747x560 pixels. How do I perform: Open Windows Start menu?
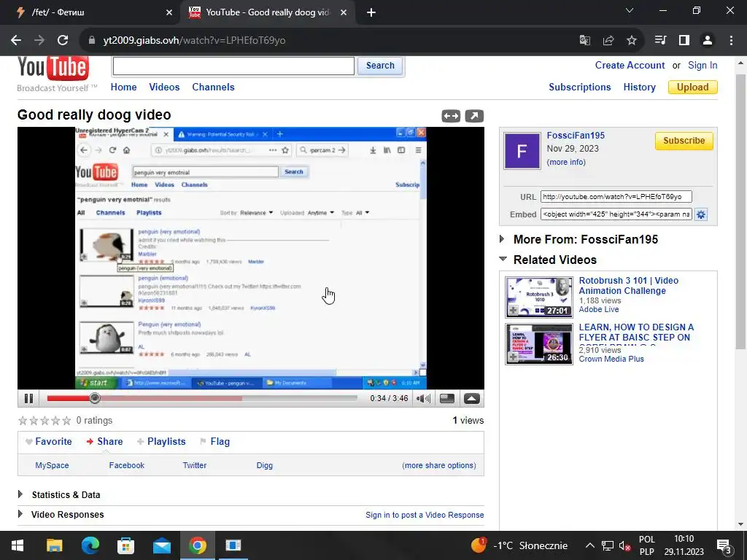pyautogui.click(x=18, y=545)
